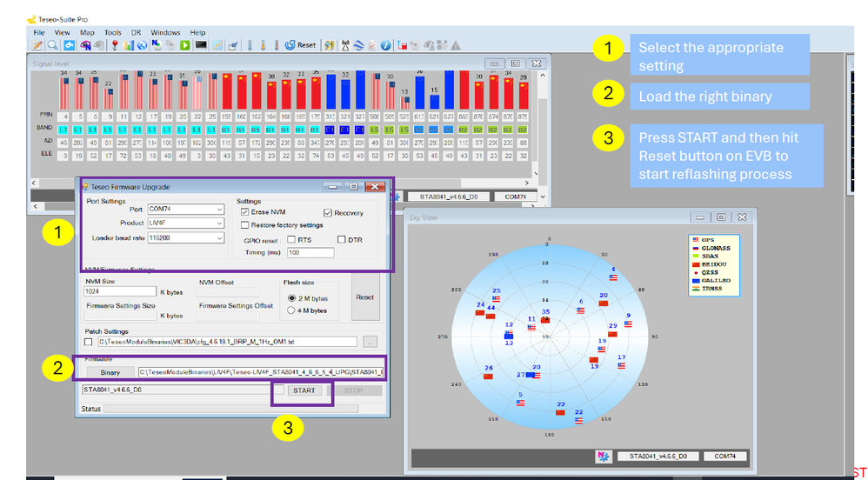Click the GALILEO entry in Sky View legend

(711, 281)
